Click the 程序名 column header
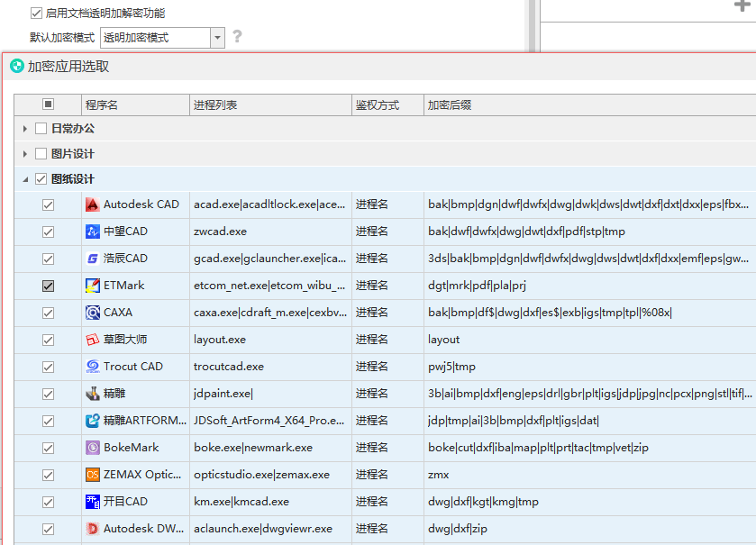Viewport: 756px width, 545px height. [135, 105]
